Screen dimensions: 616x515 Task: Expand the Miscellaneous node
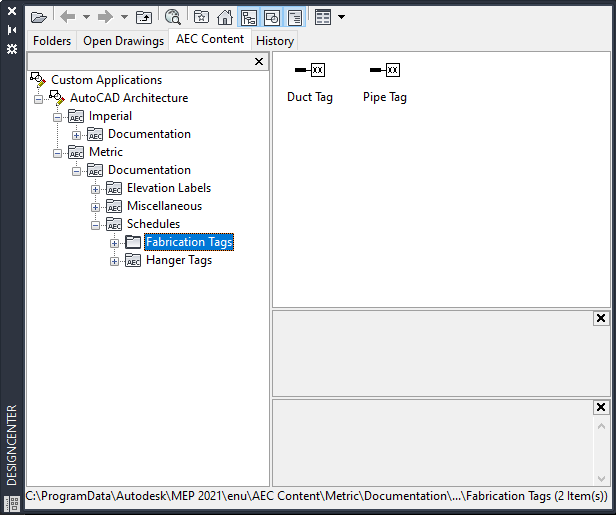pos(95,207)
